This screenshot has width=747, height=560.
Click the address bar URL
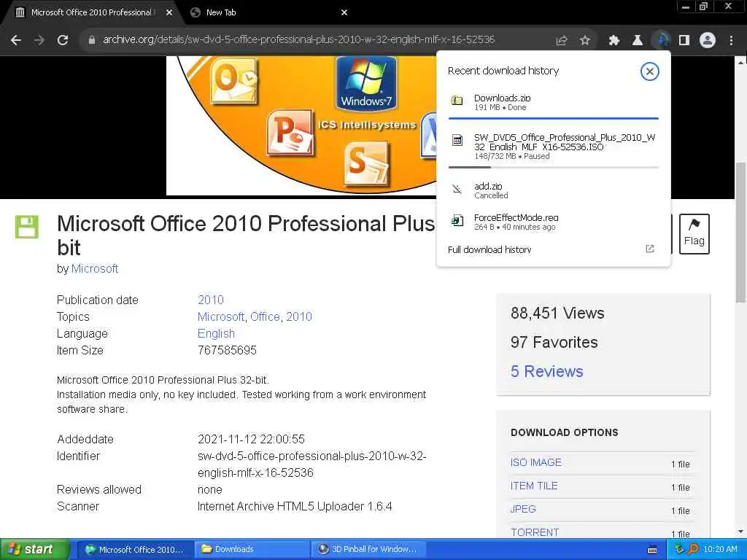click(298, 39)
